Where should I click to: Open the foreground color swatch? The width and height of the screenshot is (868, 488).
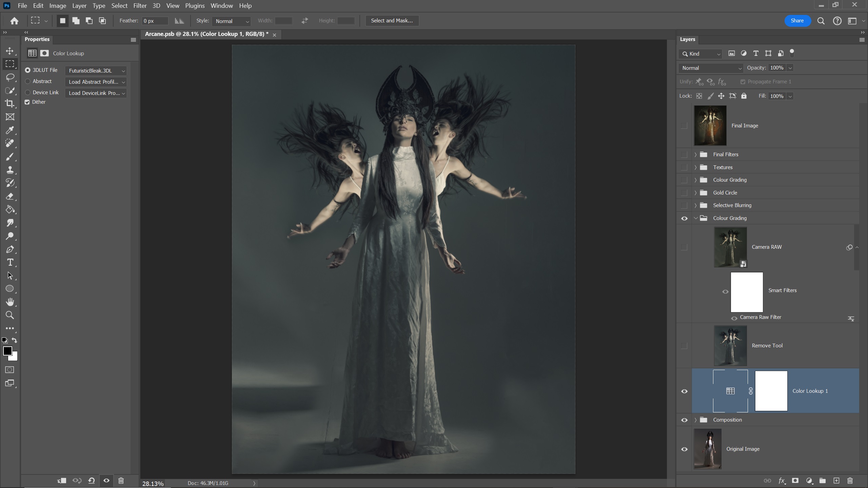point(8,351)
